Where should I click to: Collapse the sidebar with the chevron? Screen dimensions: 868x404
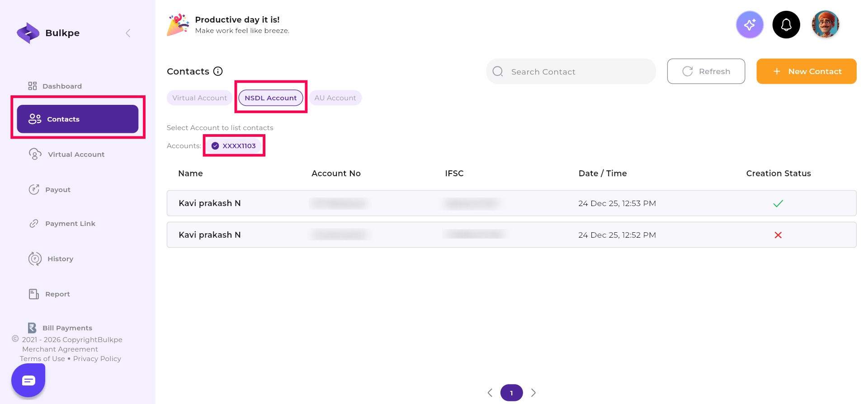(128, 33)
